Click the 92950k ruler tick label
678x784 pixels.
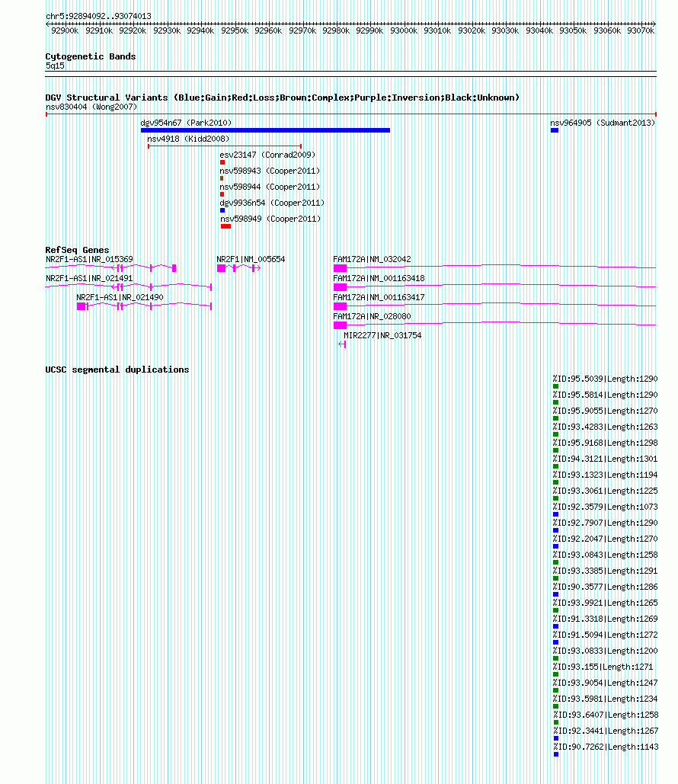click(x=235, y=30)
